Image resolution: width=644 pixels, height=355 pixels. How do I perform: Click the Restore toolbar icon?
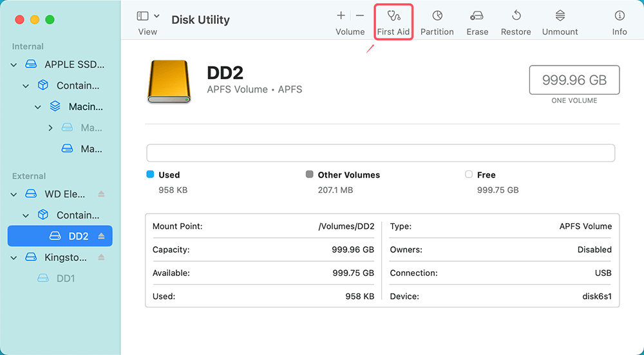516,22
